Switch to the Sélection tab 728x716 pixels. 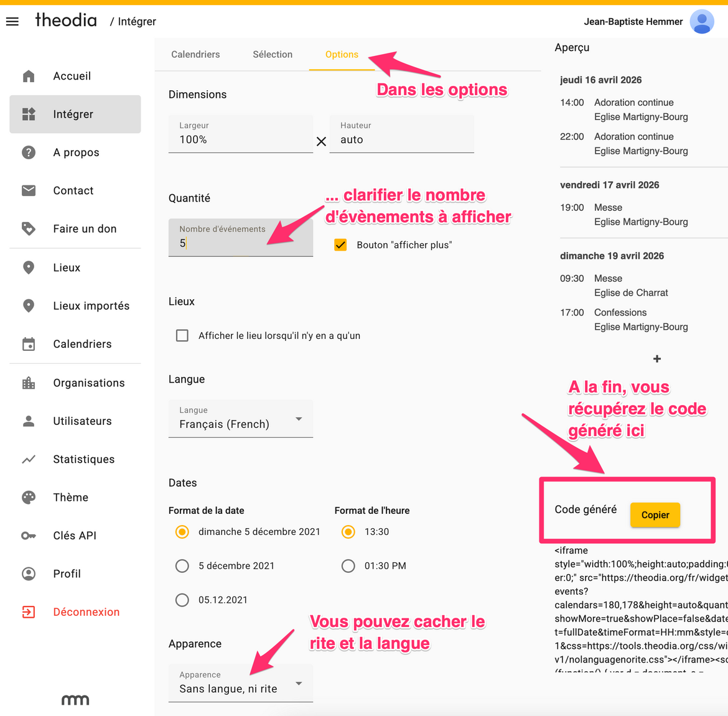pyautogui.click(x=273, y=54)
